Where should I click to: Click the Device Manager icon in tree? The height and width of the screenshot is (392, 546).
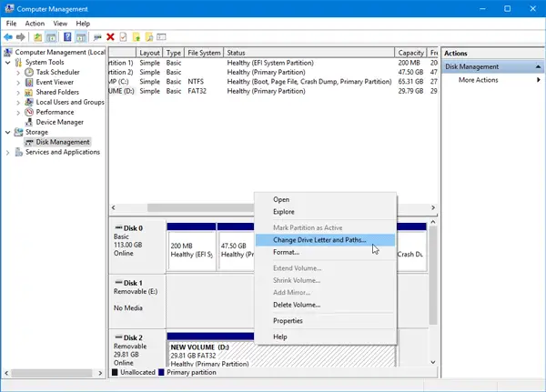(29, 122)
